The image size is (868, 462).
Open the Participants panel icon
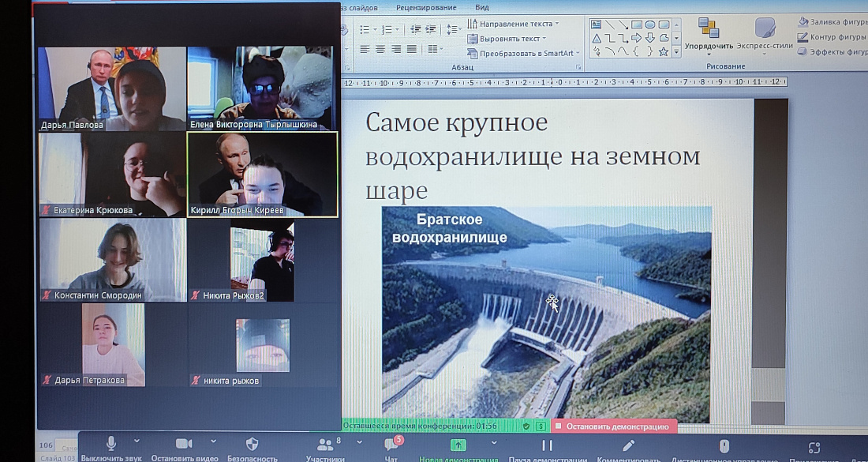click(324, 445)
